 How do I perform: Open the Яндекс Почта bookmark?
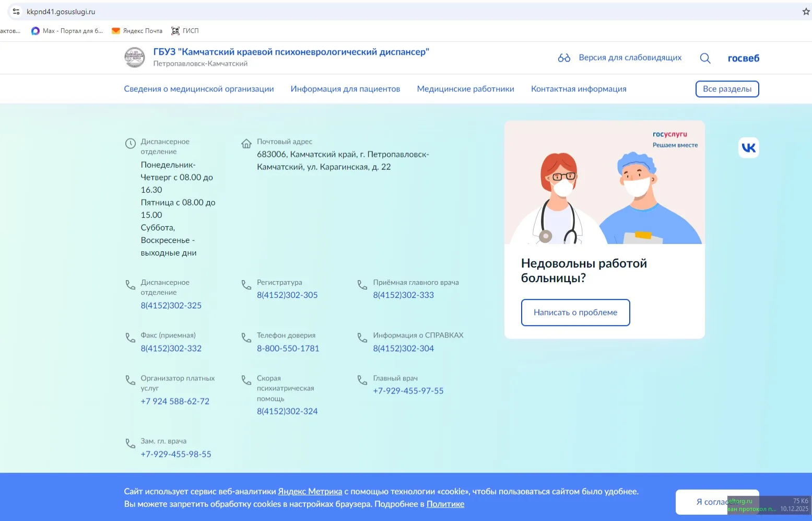tap(137, 31)
